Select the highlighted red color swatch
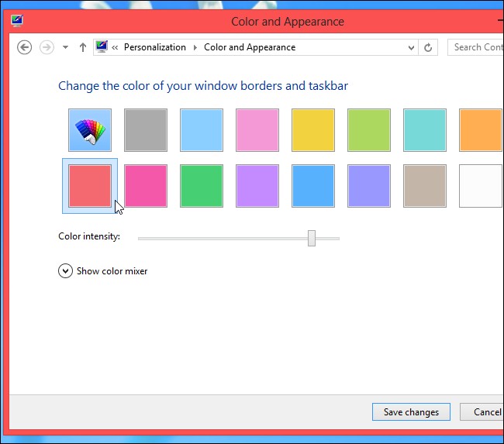This screenshot has height=444, width=504. click(90, 186)
